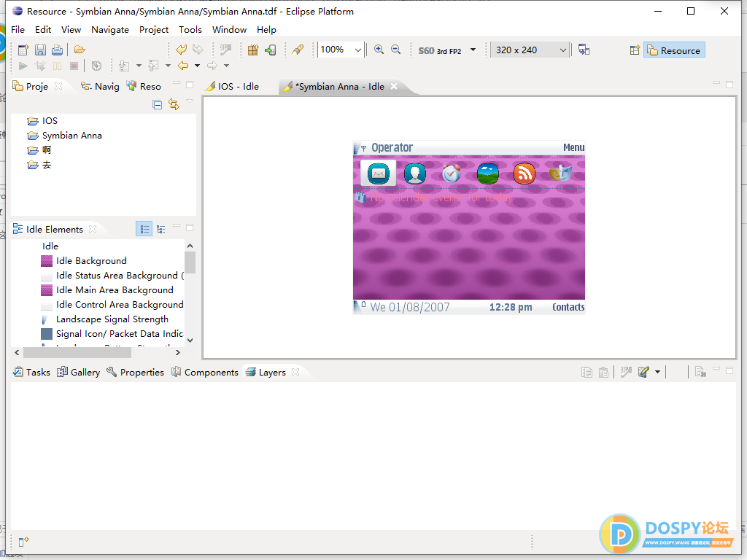The height and width of the screenshot is (560, 747).
Task: Select the Symbian Anna project folder
Action: 65,136
